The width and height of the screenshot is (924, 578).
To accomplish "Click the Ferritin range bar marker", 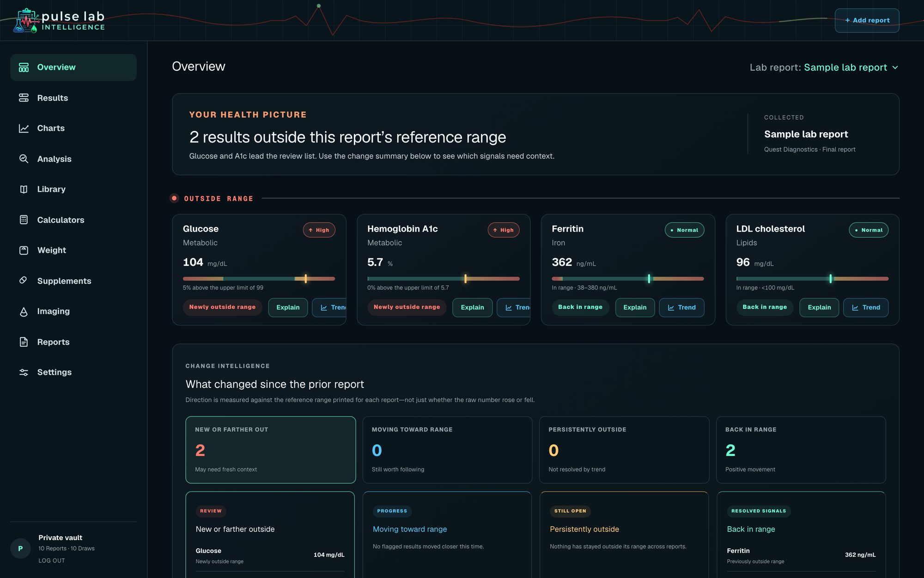I will (649, 278).
